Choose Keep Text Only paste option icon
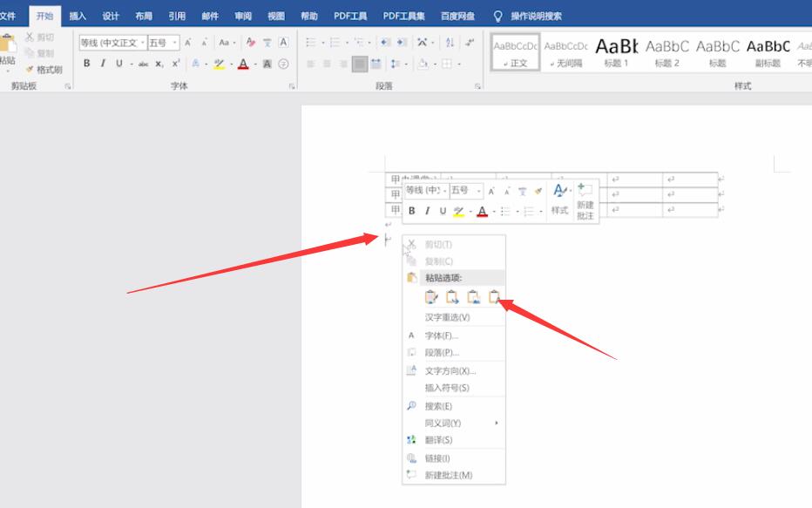Screen dimensions: 812x508 494,297
